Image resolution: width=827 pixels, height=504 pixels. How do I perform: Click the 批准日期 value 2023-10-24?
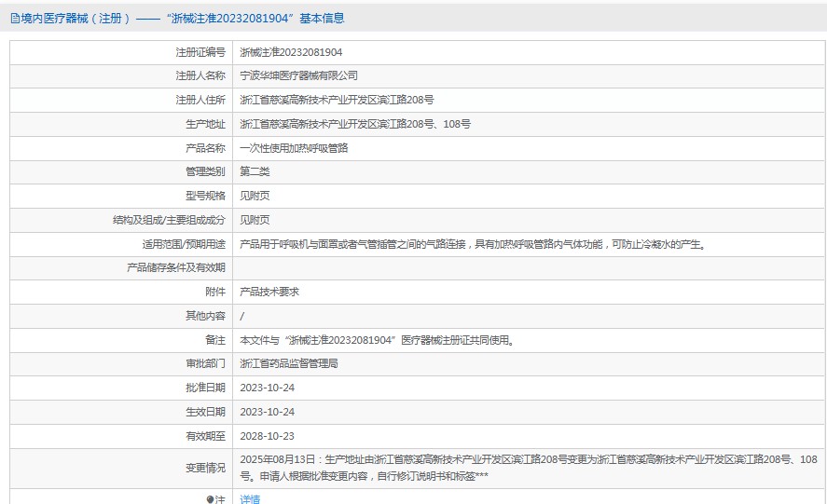tap(267, 388)
